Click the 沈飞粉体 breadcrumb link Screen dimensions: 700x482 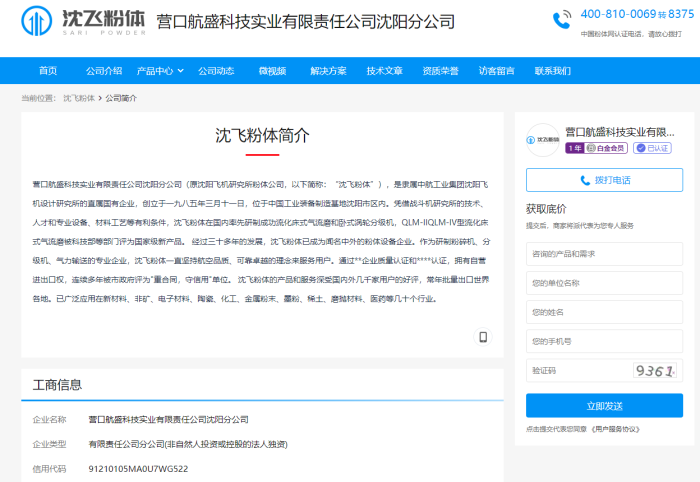(x=79, y=98)
